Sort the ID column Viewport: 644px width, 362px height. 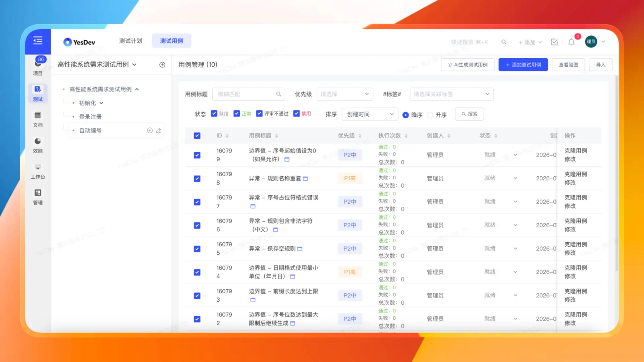pyautogui.click(x=227, y=136)
